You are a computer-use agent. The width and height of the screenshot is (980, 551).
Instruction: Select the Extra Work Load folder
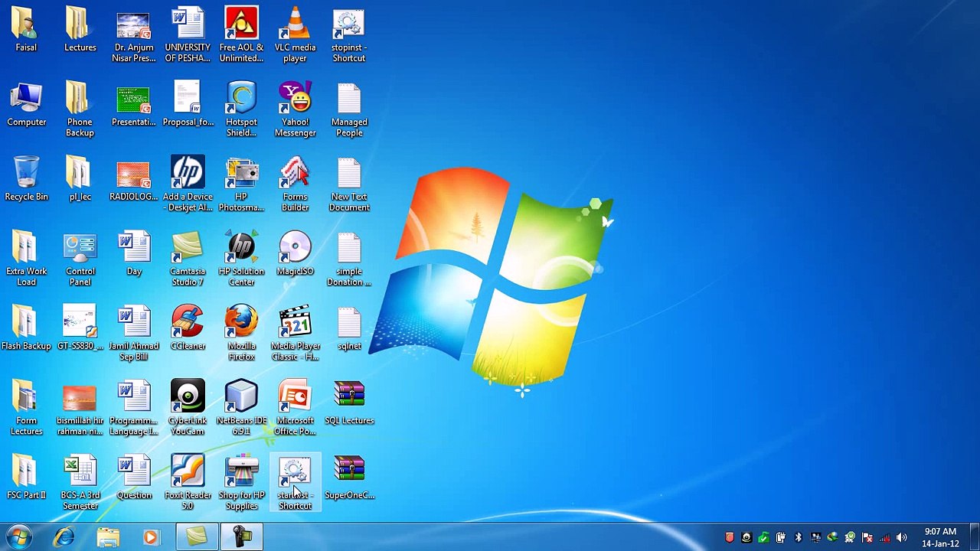[26, 259]
